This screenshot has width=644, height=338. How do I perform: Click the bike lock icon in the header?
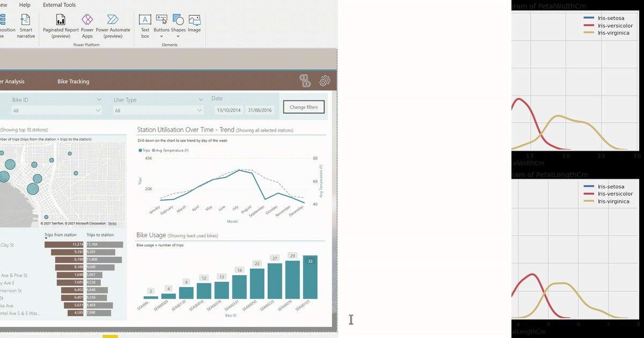coord(305,80)
